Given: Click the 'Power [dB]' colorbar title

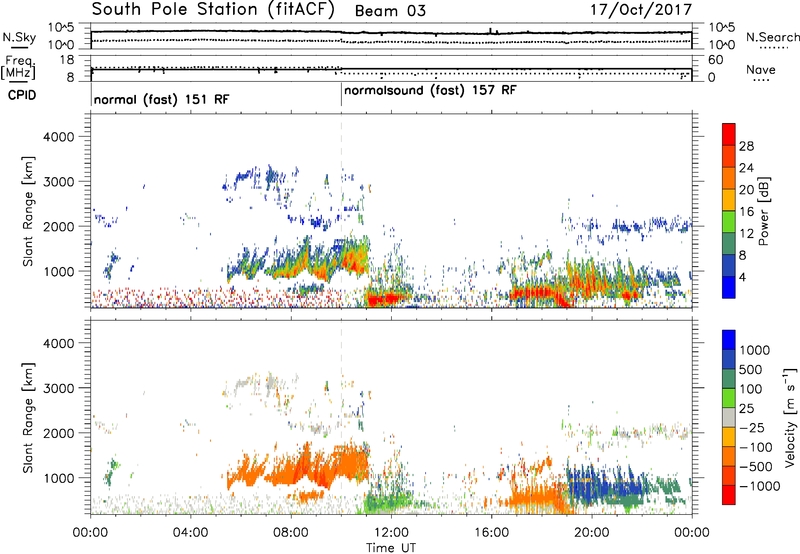Looking at the screenshot, I should coord(764,211).
